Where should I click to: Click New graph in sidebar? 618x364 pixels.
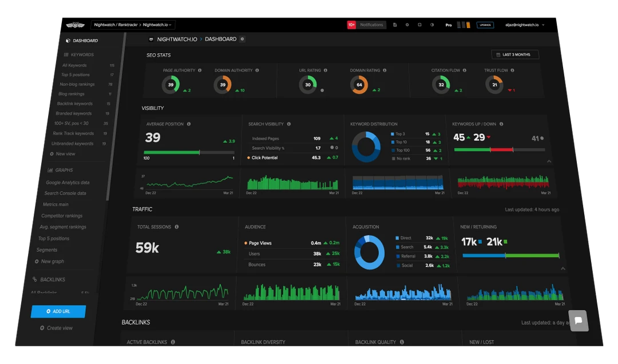tap(49, 262)
